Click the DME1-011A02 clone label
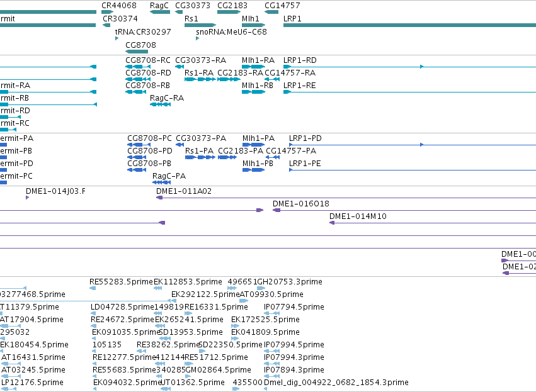 pyautogui.click(x=184, y=191)
